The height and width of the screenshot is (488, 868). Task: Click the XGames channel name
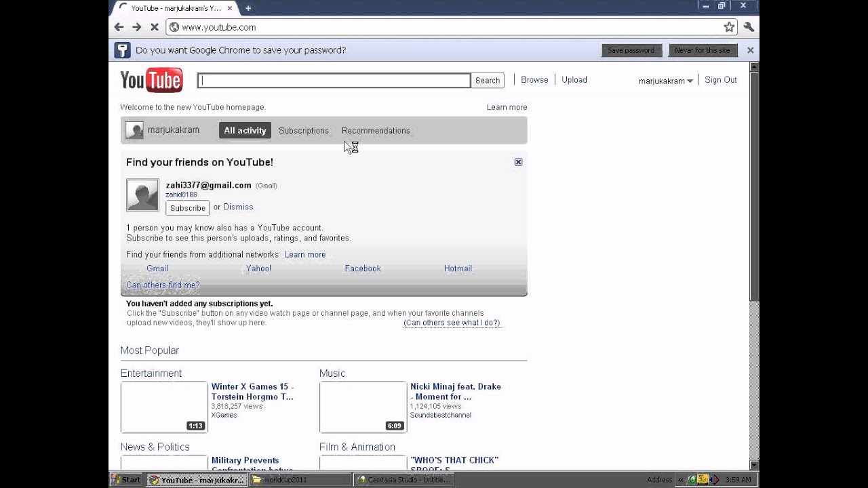tap(224, 415)
